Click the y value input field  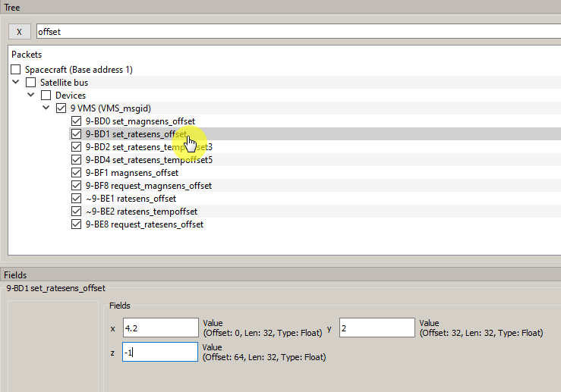tap(377, 328)
